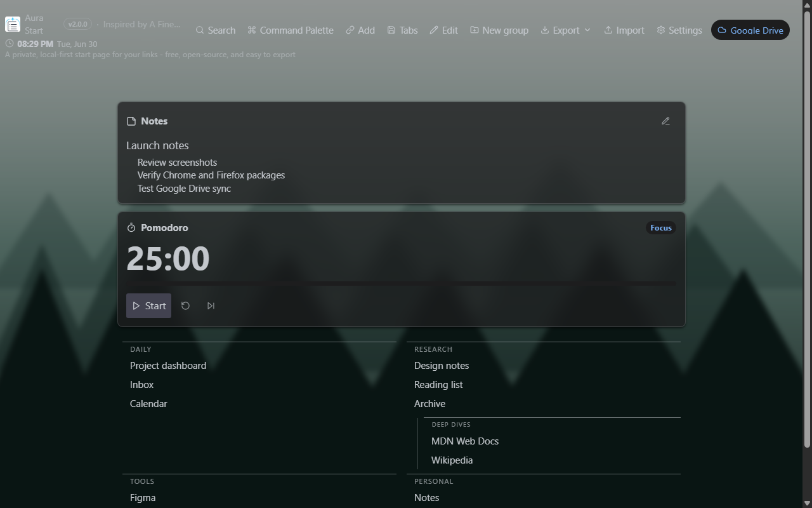Screen dimensions: 812x508
Task: Click the TOOLS group header
Action: 142,481
